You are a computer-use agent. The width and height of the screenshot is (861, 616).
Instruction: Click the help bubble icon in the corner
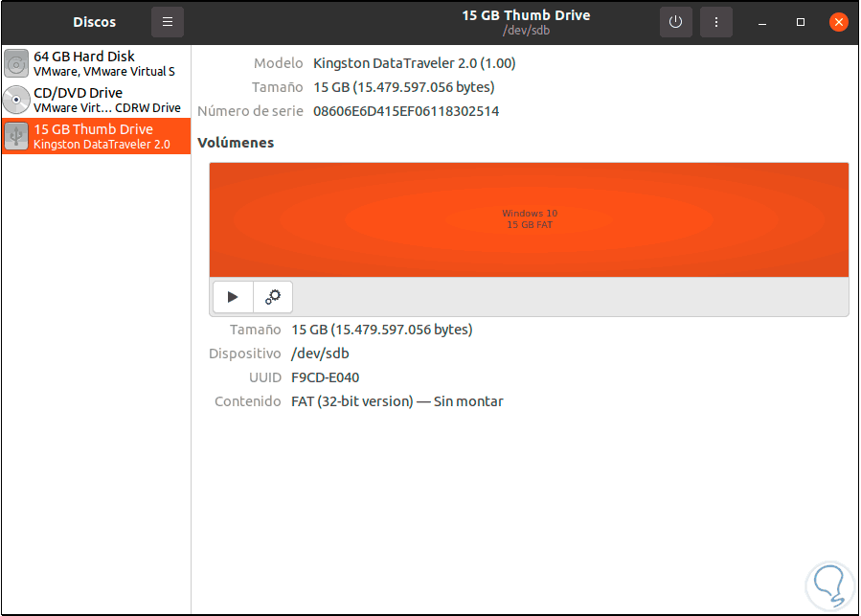click(828, 584)
